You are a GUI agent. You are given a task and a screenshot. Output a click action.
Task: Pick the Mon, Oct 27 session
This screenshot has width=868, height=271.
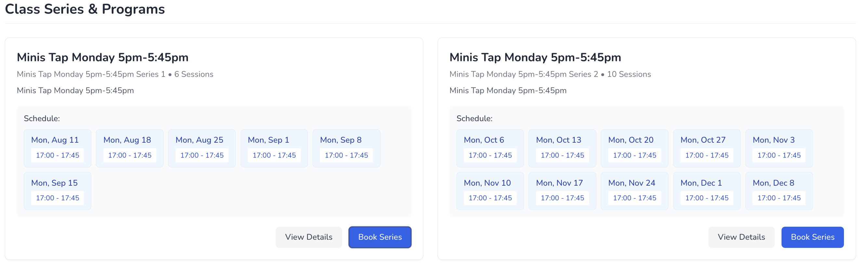tap(707, 148)
